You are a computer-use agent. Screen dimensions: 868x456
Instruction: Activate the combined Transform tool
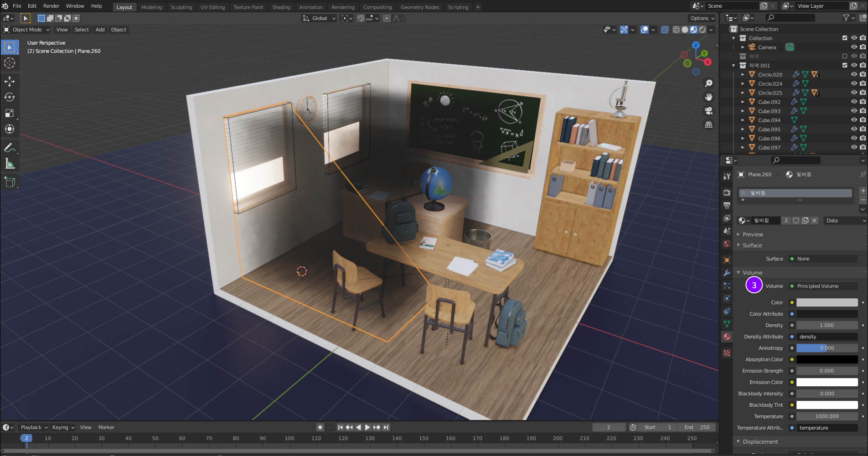(x=10, y=129)
